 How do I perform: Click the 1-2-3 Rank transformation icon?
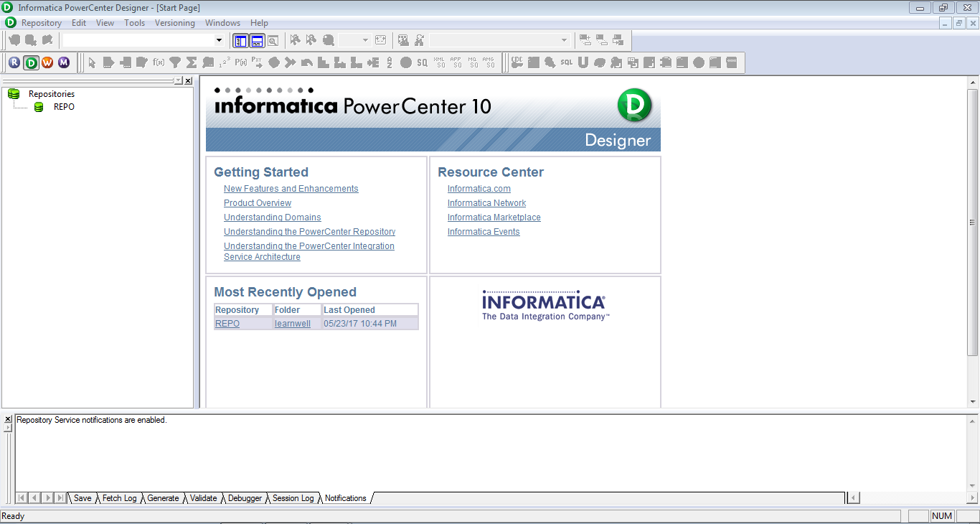[225, 62]
